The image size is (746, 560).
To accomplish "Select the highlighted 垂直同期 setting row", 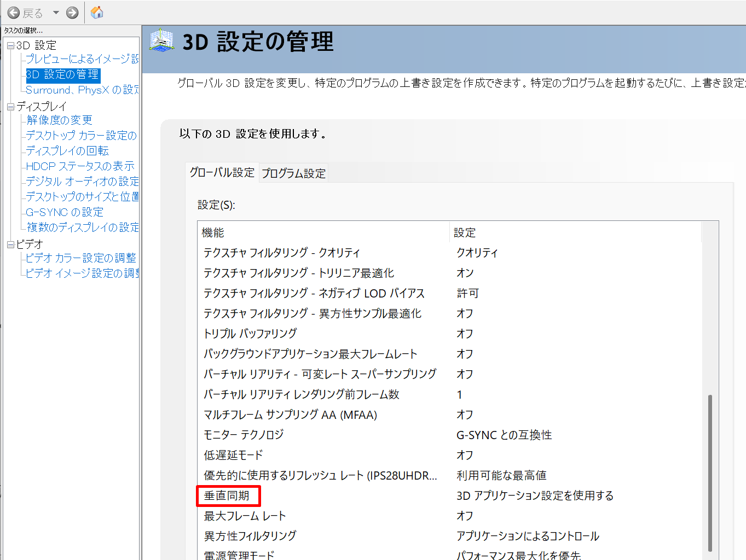I will (x=228, y=495).
